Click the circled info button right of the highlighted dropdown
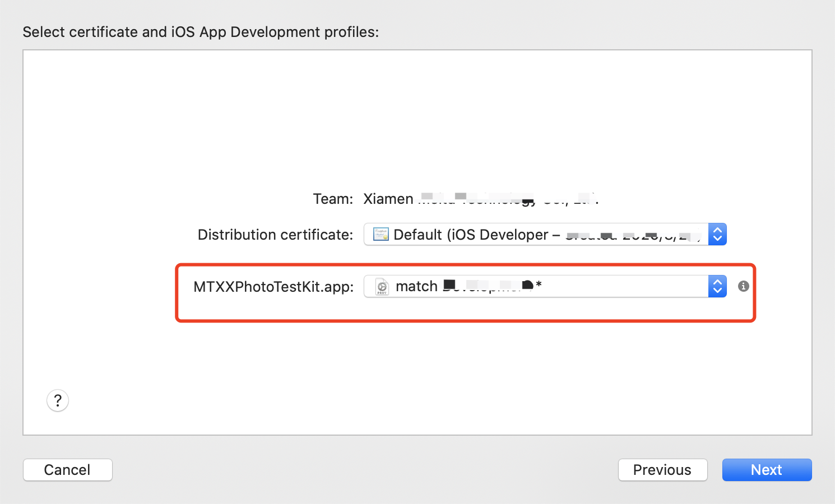 tap(743, 286)
